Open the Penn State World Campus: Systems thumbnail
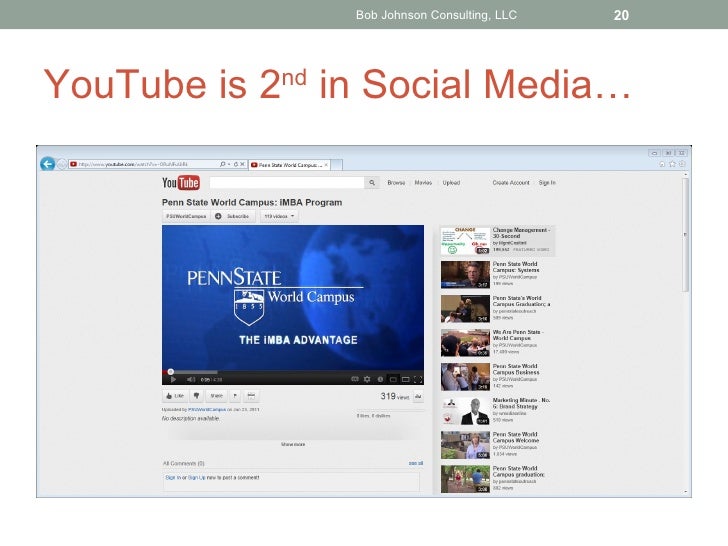This screenshot has height=546, width=728. click(x=465, y=274)
